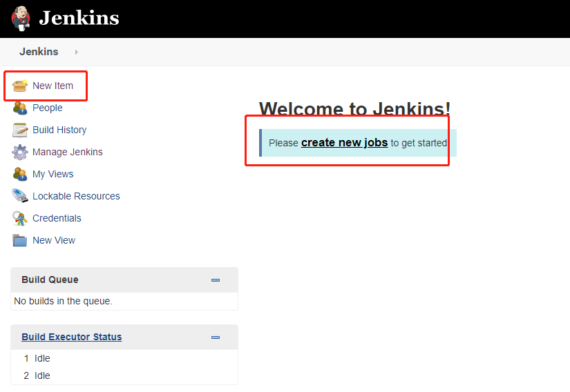Open the New Item link

53,86
